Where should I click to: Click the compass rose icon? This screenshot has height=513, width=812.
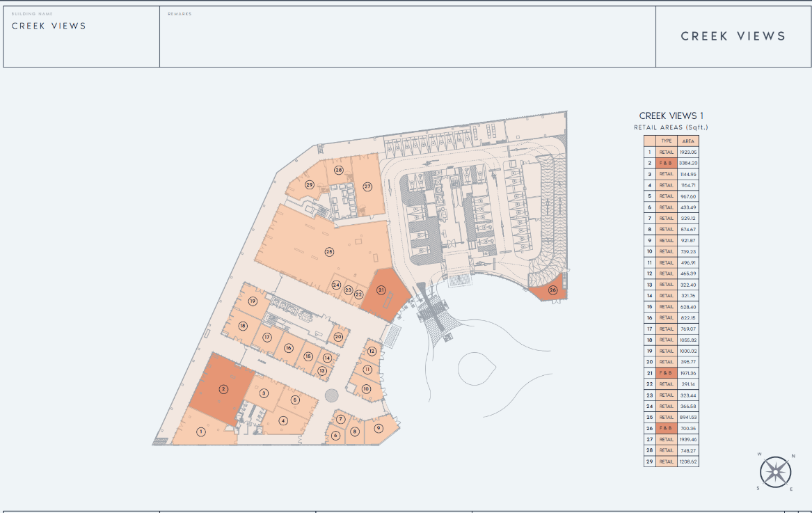click(775, 472)
